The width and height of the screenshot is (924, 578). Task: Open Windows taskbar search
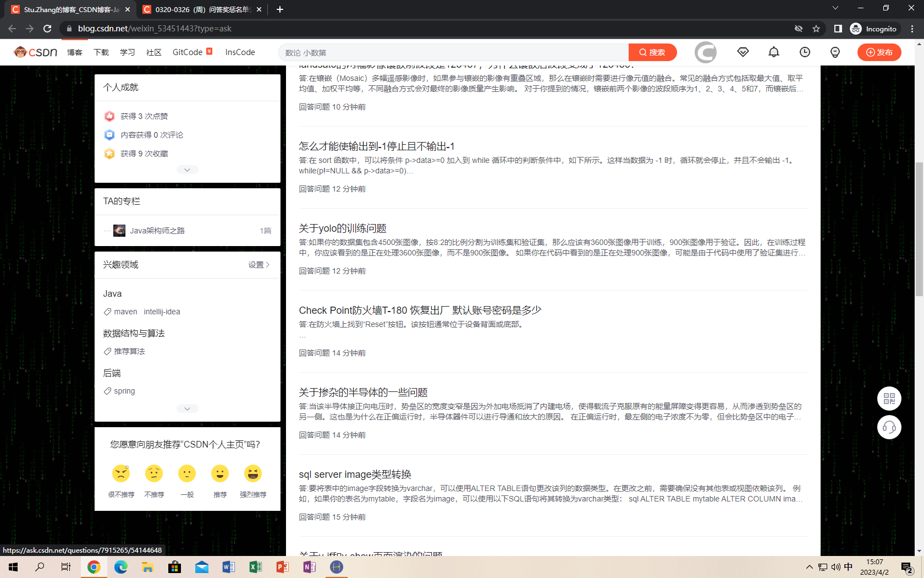pyautogui.click(x=40, y=567)
